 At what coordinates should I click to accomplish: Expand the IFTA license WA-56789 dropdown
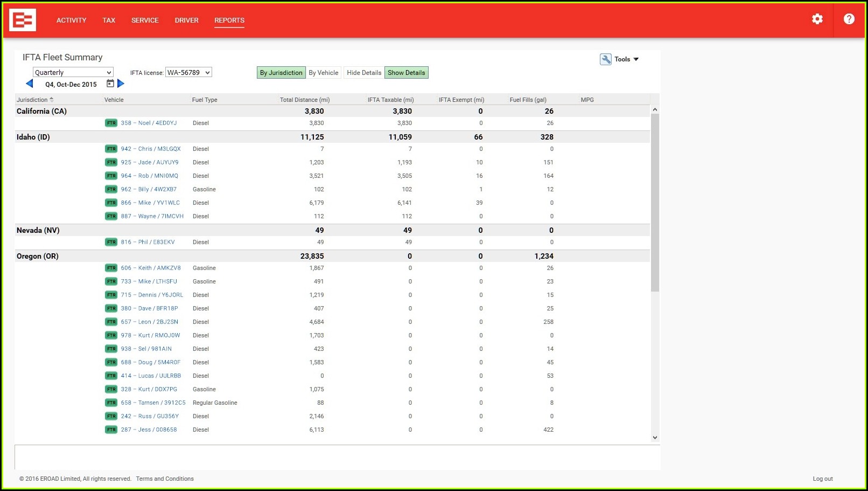[x=188, y=72]
